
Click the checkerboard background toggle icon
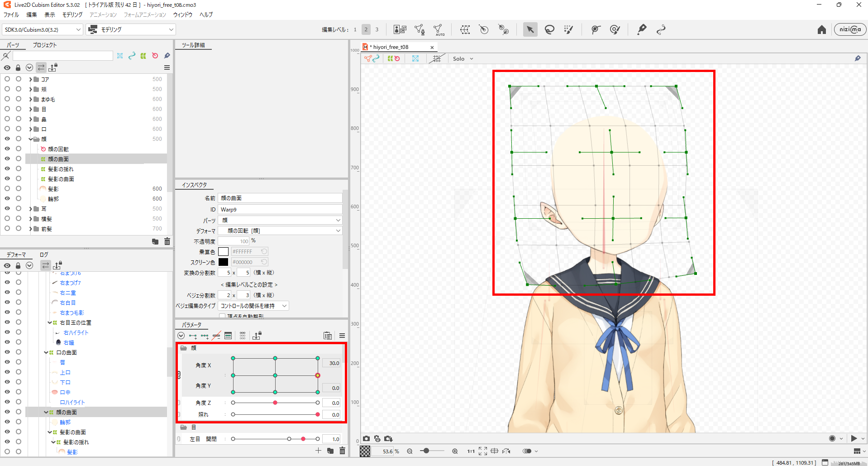click(x=365, y=451)
